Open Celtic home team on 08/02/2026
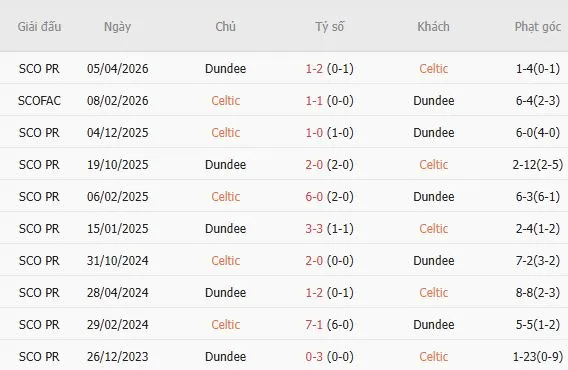 click(225, 101)
